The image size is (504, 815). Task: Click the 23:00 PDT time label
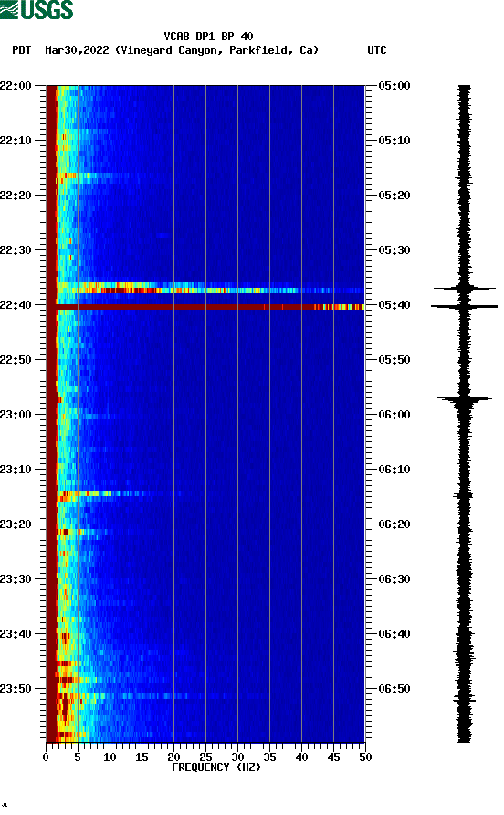tap(16, 414)
